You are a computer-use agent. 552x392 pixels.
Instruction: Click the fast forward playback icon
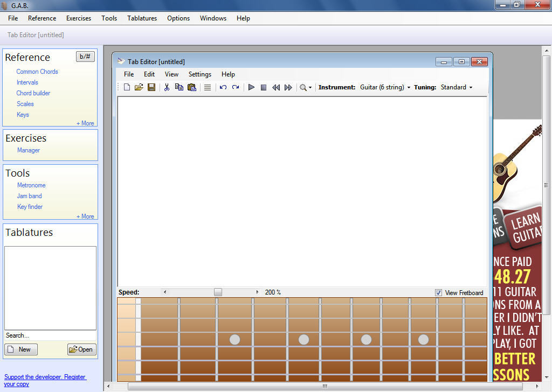pos(288,87)
